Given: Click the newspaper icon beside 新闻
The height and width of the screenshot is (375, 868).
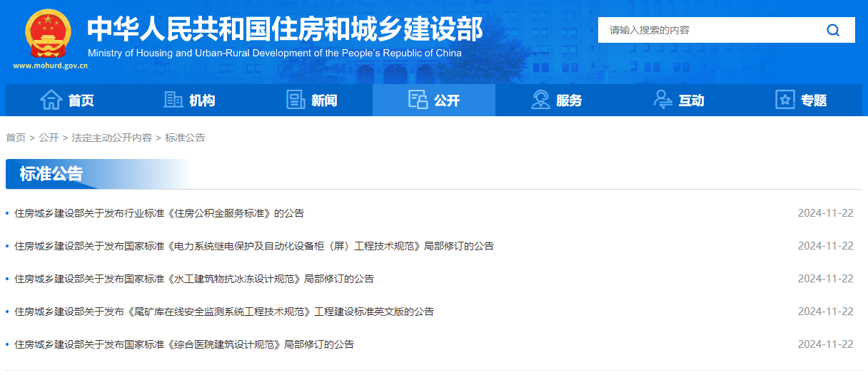Looking at the screenshot, I should 296,101.
